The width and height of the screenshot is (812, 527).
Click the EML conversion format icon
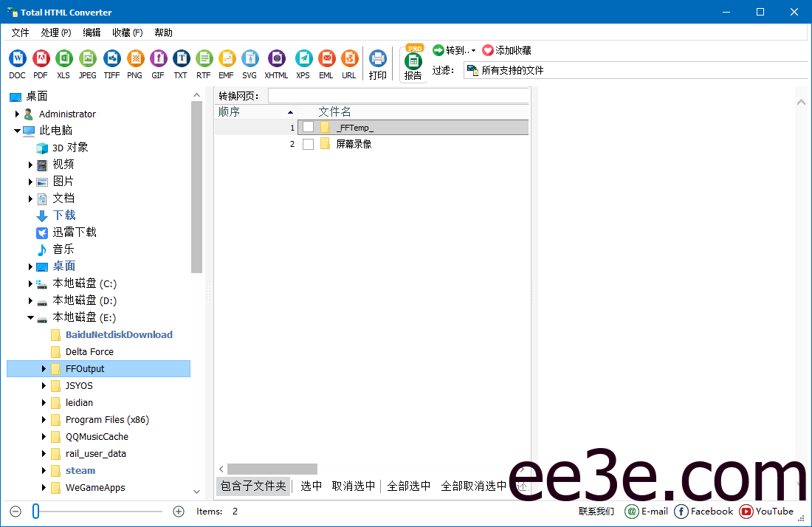tap(326, 58)
